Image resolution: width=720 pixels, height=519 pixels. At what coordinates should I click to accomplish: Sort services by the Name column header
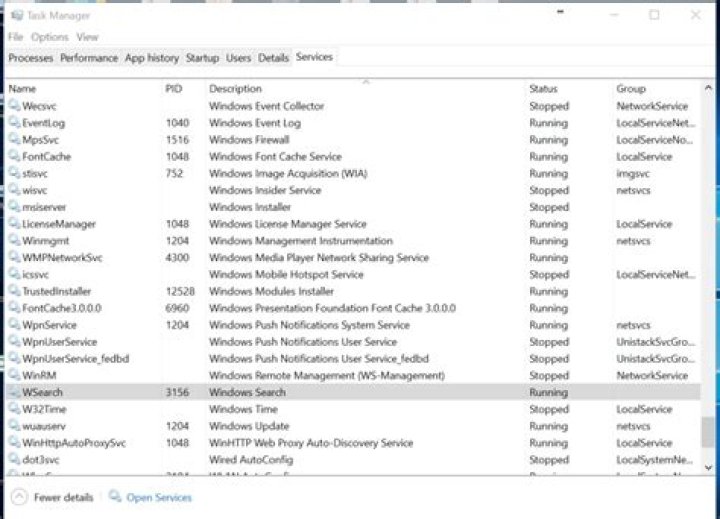(x=22, y=89)
